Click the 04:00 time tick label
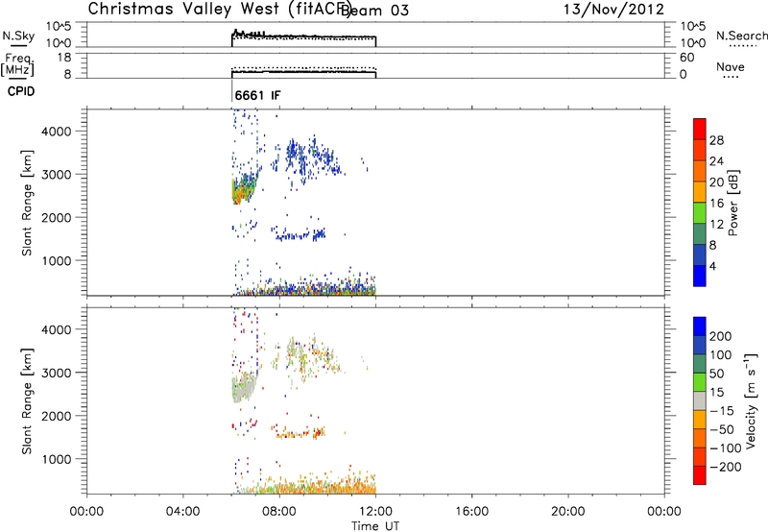Screen dimensions: 768x532 coord(183,512)
